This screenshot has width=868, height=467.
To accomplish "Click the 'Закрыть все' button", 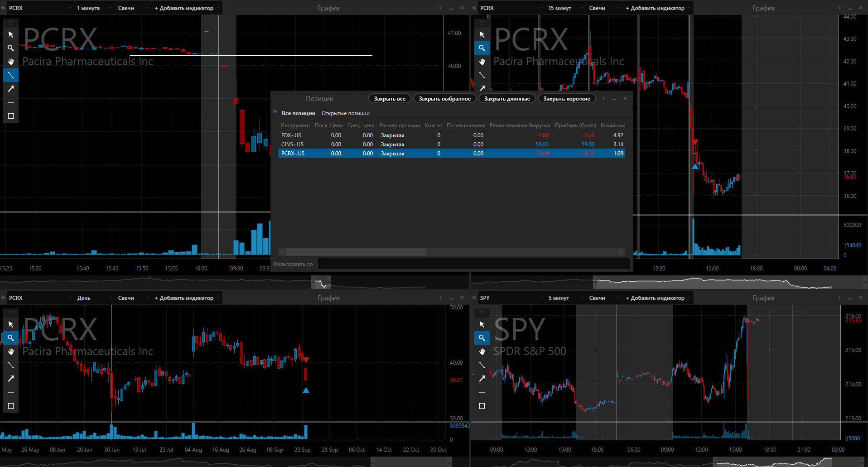I will pos(390,99).
